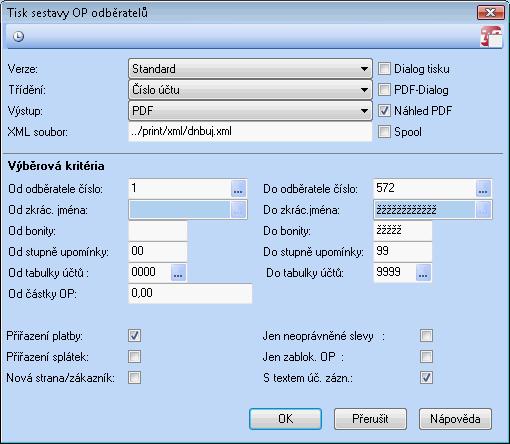Click the red logo icon top right
Screen dimensions: 510x444
coord(491,37)
